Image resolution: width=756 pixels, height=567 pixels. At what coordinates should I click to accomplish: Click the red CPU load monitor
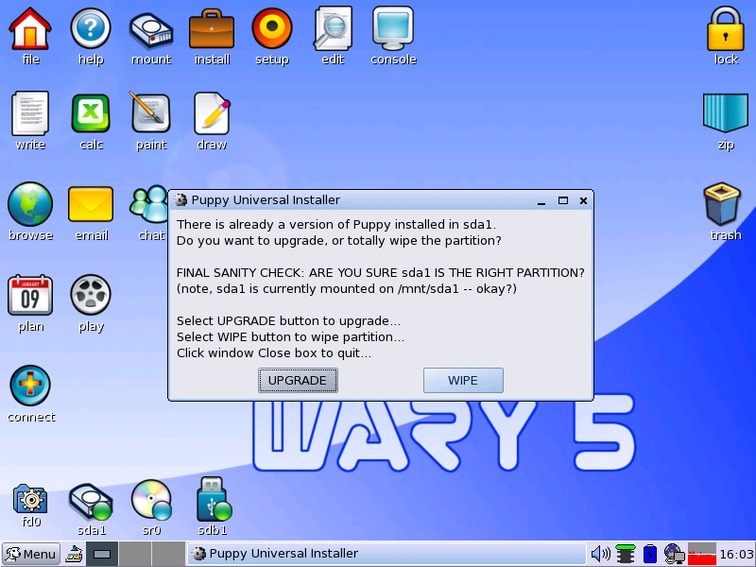[702, 554]
